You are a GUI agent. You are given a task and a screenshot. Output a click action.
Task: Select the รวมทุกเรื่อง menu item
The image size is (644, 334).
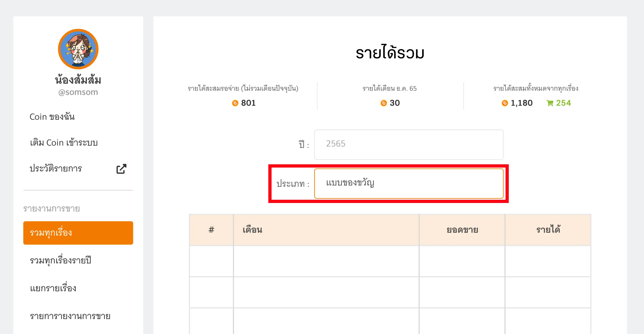pyautogui.click(x=78, y=233)
